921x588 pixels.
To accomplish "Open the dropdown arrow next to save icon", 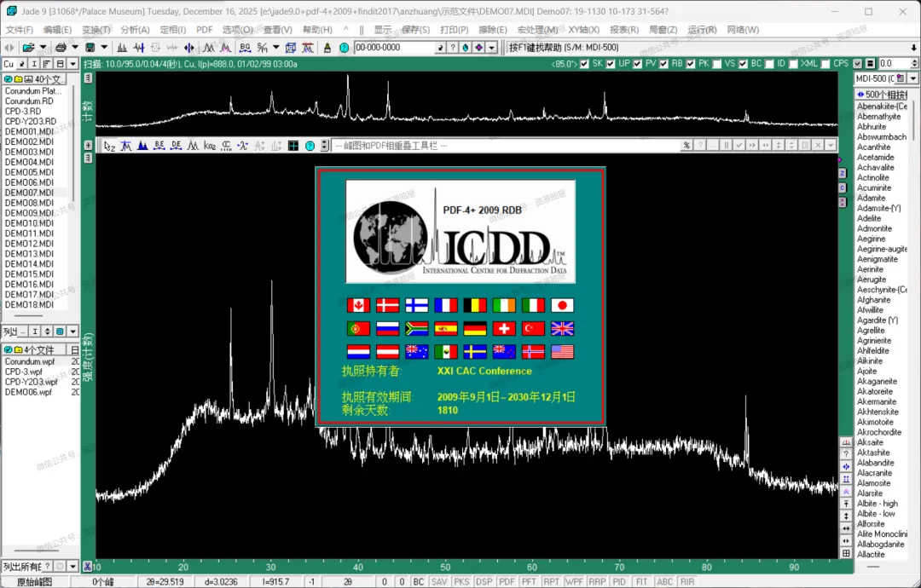I will pos(104,48).
